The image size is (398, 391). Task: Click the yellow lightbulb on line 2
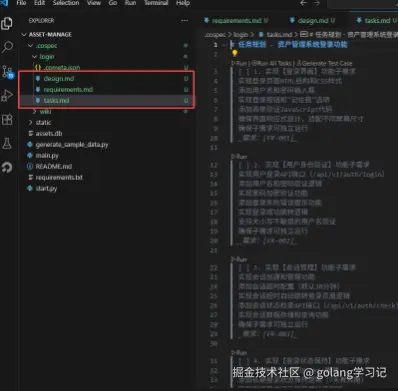235,53
